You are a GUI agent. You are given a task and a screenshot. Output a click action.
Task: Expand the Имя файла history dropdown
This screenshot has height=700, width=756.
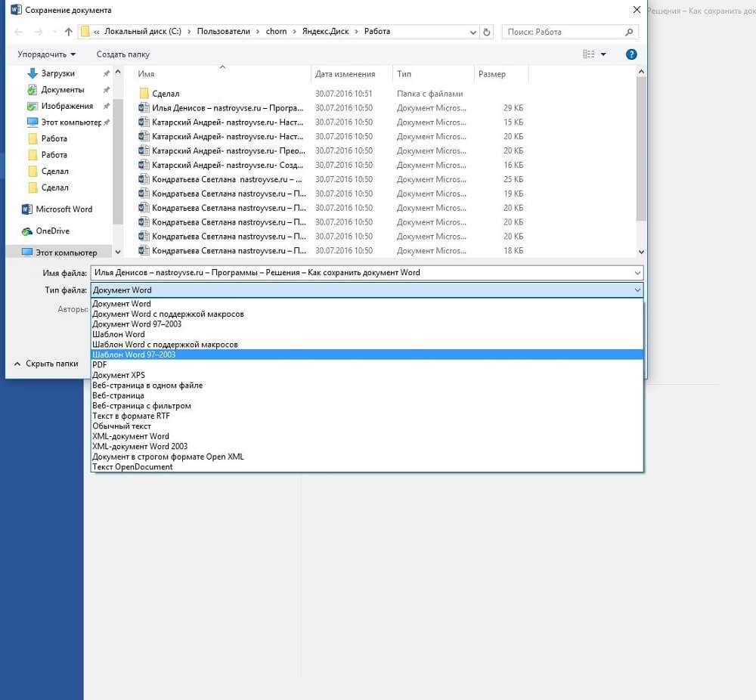[x=637, y=273]
